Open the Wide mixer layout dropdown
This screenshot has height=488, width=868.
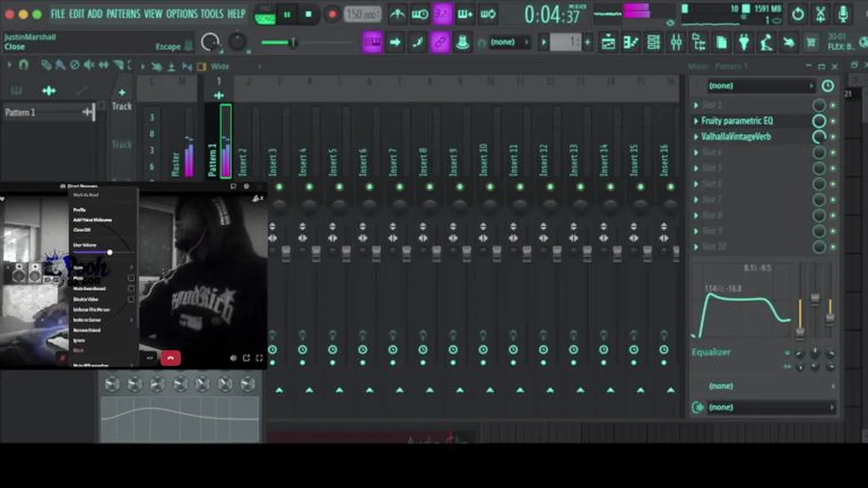pos(220,66)
